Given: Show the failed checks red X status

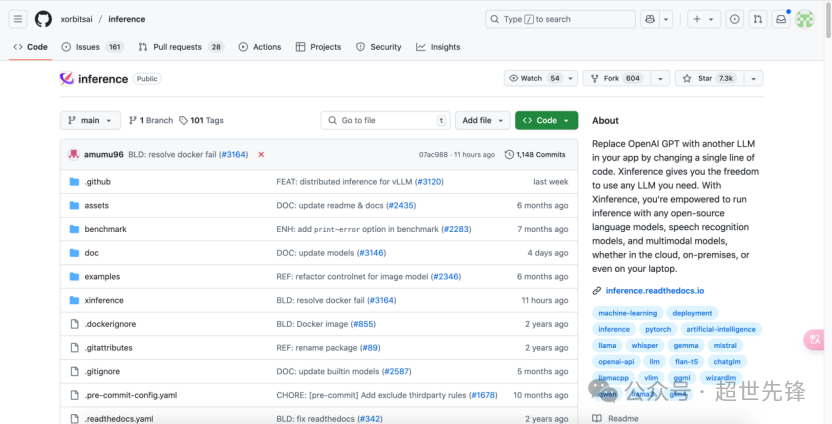Looking at the screenshot, I should click(261, 154).
